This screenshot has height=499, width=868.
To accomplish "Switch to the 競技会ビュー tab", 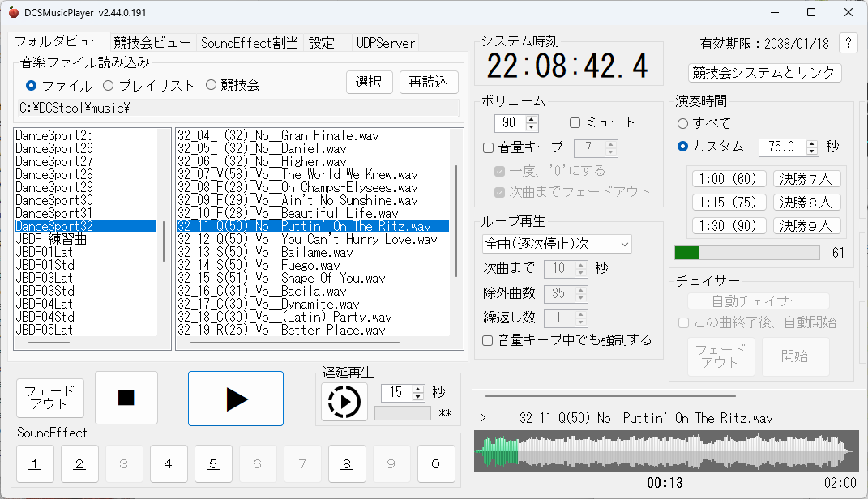I will [x=152, y=43].
